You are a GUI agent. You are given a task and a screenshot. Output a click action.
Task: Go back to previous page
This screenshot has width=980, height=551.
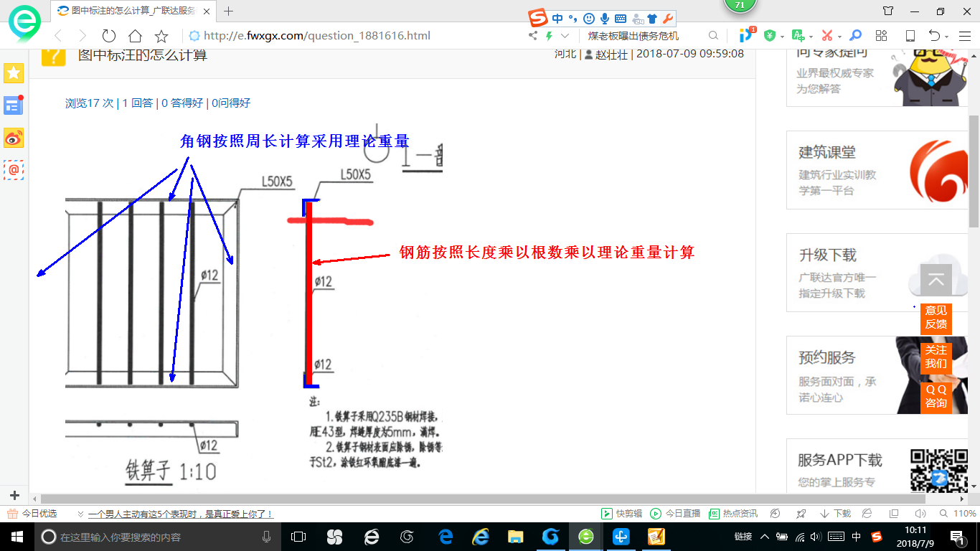click(x=58, y=36)
